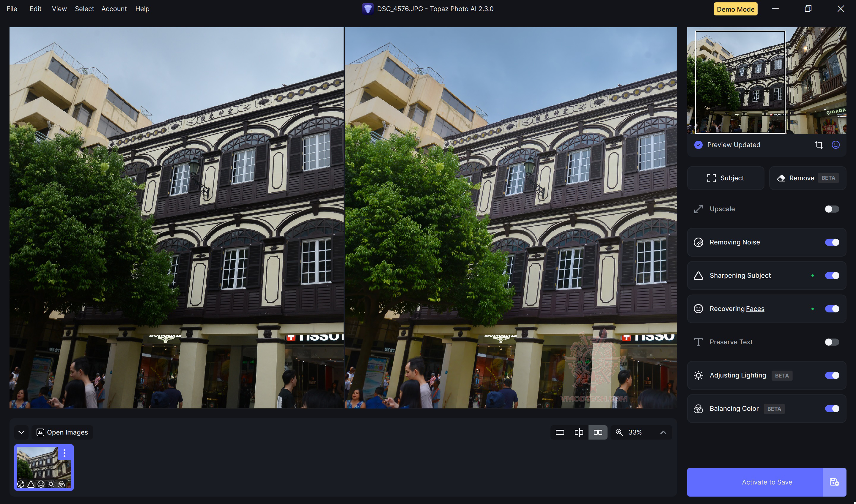Select side-by-side comparison view
Viewport: 856px width, 504px height.
[598, 432]
